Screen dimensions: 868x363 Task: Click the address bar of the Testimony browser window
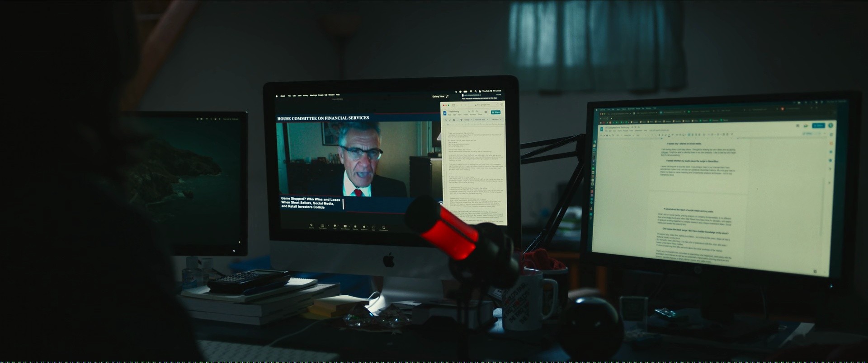point(483,105)
